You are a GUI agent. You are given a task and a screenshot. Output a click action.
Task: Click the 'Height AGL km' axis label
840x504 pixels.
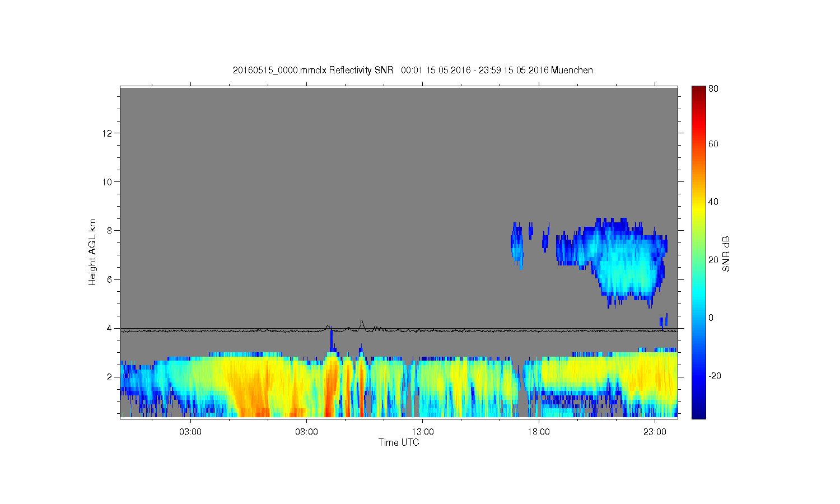tap(92, 252)
